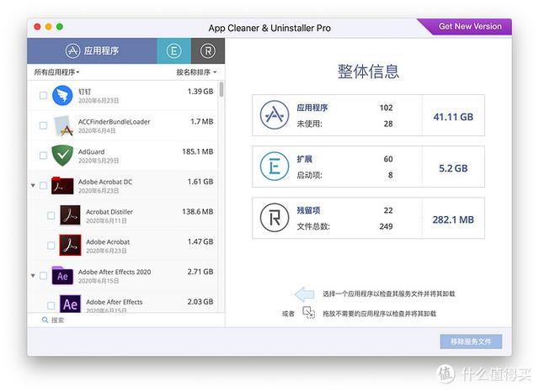
Task: Click the app list scrollbar thumb
Action: tap(221, 89)
